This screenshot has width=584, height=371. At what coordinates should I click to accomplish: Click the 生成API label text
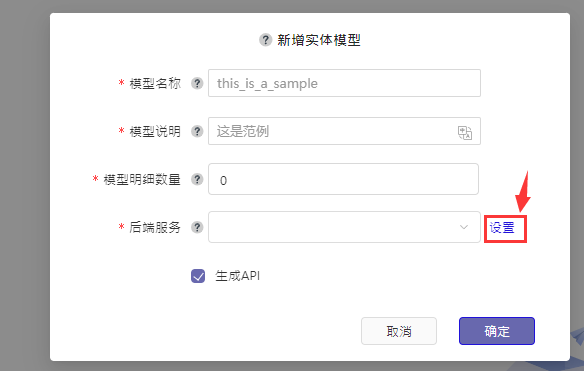[237, 276]
